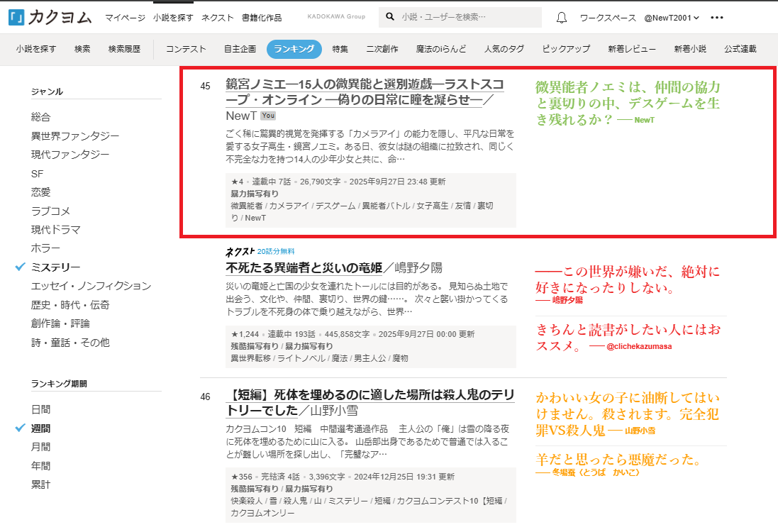Screen dimensions: 778x532
Task: Click the 快楽殺人 tag
Action: point(247,501)
